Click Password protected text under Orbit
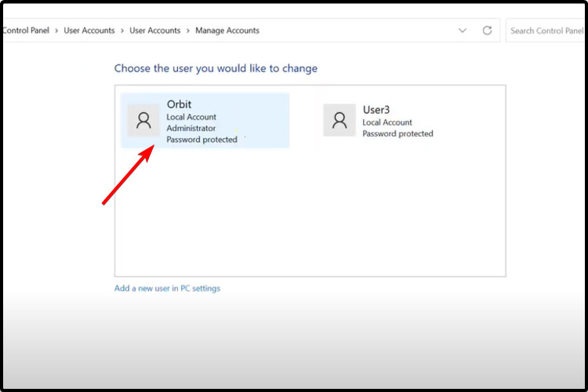588x392 pixels. (201, 140)
